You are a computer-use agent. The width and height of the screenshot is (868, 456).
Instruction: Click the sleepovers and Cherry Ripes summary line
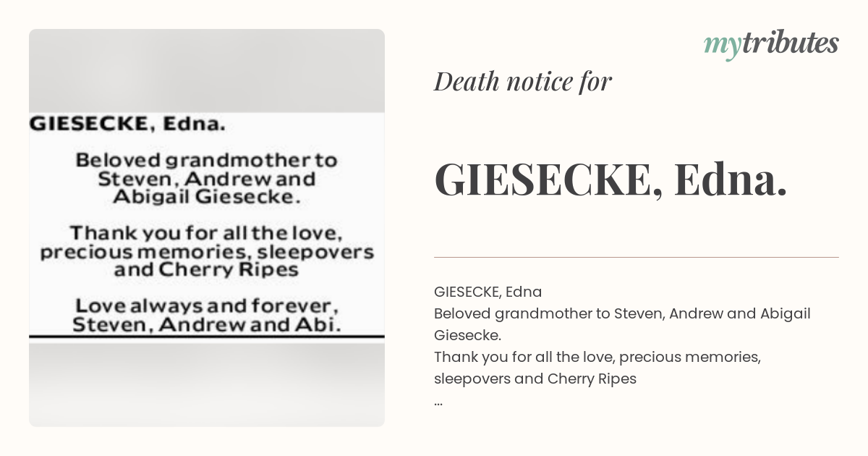(535, 379)
